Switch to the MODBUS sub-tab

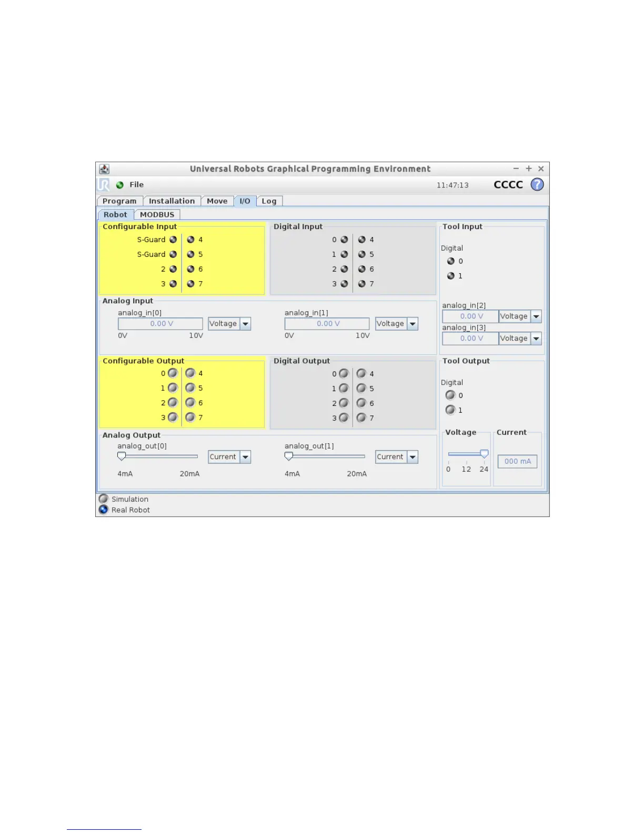(x=157, y=215)
